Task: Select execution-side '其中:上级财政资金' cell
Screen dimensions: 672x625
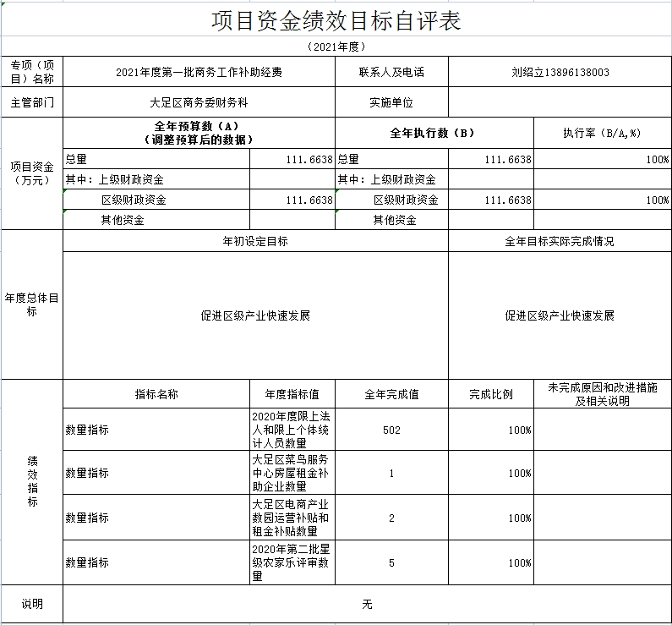Action: [x=391, y=179]
